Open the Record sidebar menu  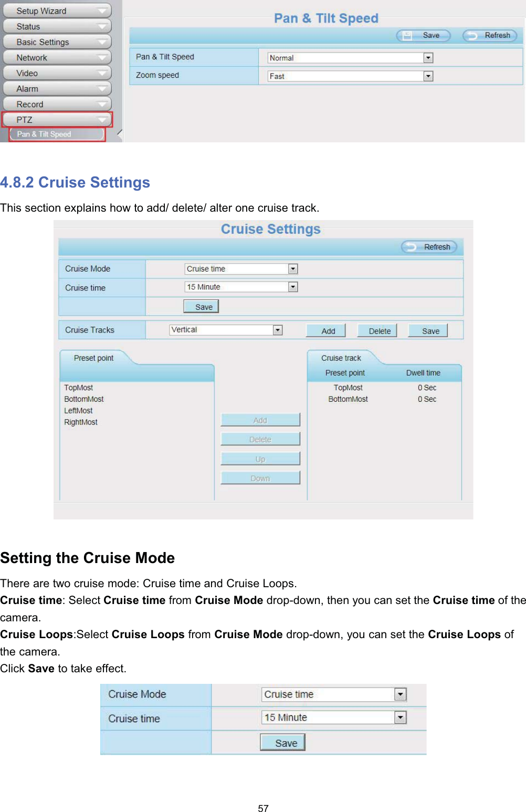click(57, 104)
